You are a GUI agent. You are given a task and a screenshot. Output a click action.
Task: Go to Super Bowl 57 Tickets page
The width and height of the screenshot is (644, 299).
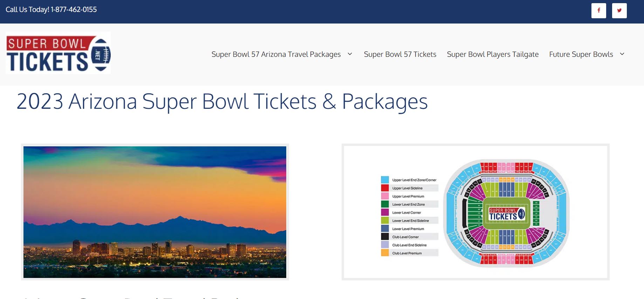pyautogui.click(x=400, y=54)
